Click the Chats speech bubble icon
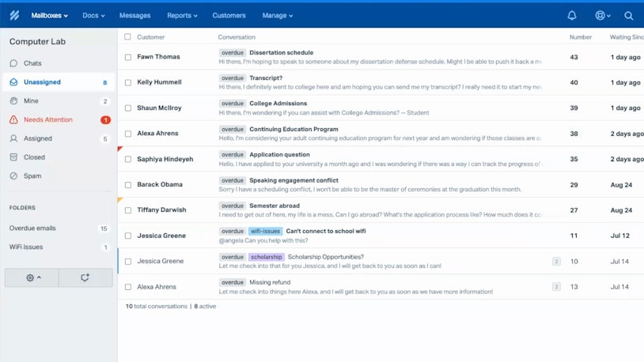This screenshot has width=644, height=362. (x=13, y=63)
